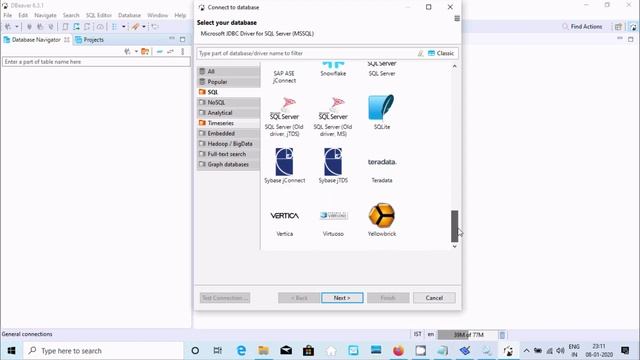Select Sybase jTDS driver
640x360 pixels.
click(333, 165)
